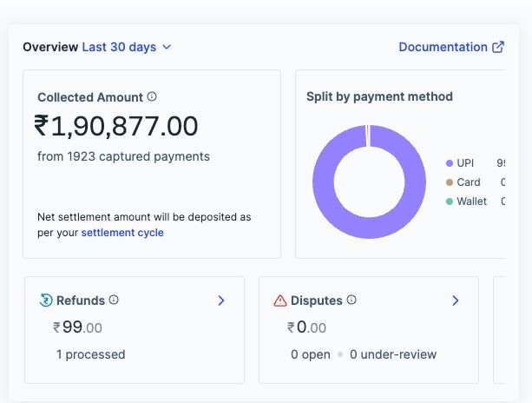
Task: Click the ₹1,90,877.00 collected amount
Action: (x=116, y=127)
